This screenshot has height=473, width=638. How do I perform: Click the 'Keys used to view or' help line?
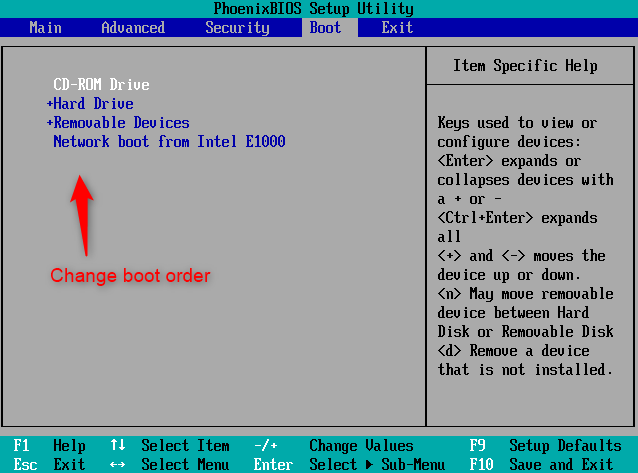[x=517, y=123]
